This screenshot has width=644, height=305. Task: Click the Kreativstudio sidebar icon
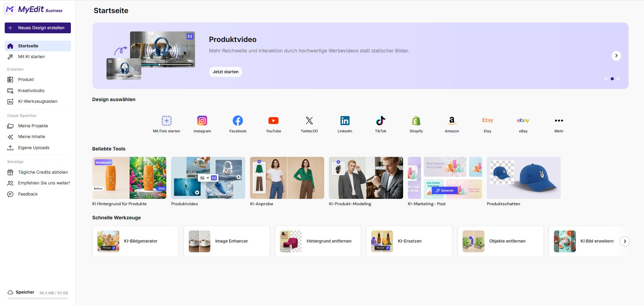click(x=10, y=91)
